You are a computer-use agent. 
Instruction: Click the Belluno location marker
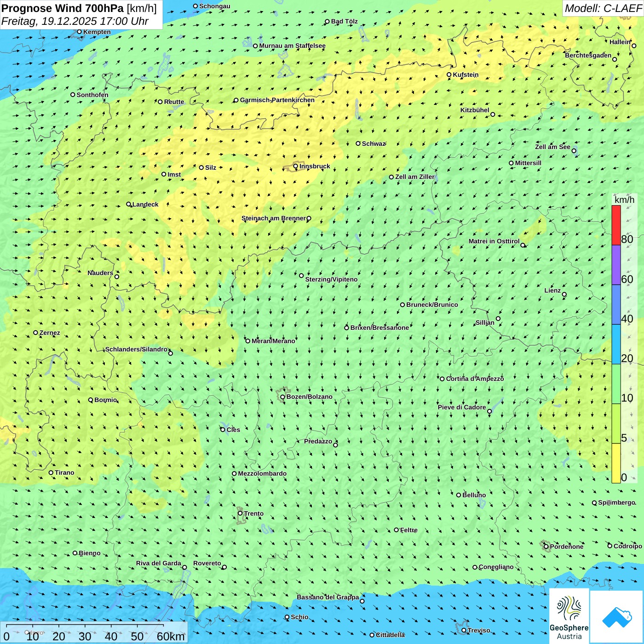point(459,495)
